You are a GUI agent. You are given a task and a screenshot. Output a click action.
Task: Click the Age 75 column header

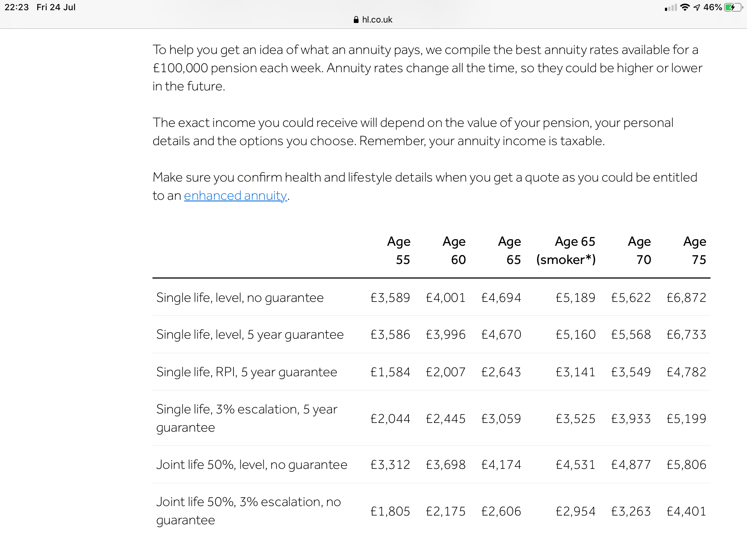pos(694,250)
